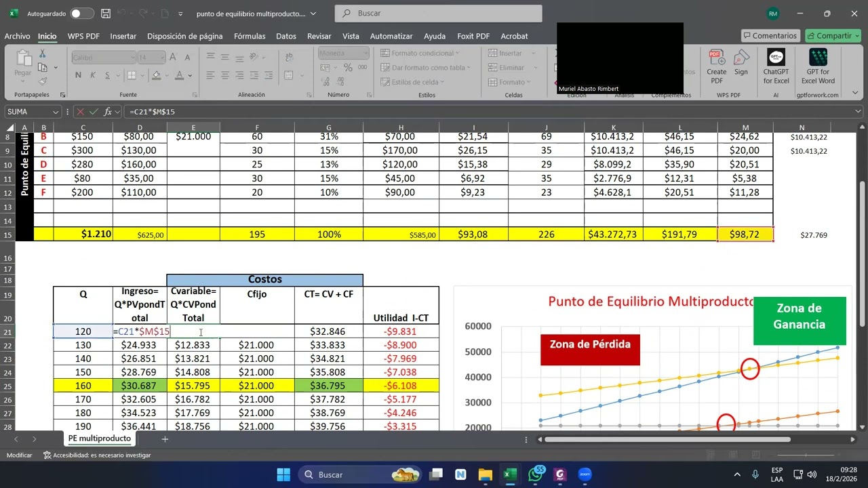The width and height of the screenshot is (868, 488).
Task: Open Dar formato como tabla dropdown
Action: 425,68
